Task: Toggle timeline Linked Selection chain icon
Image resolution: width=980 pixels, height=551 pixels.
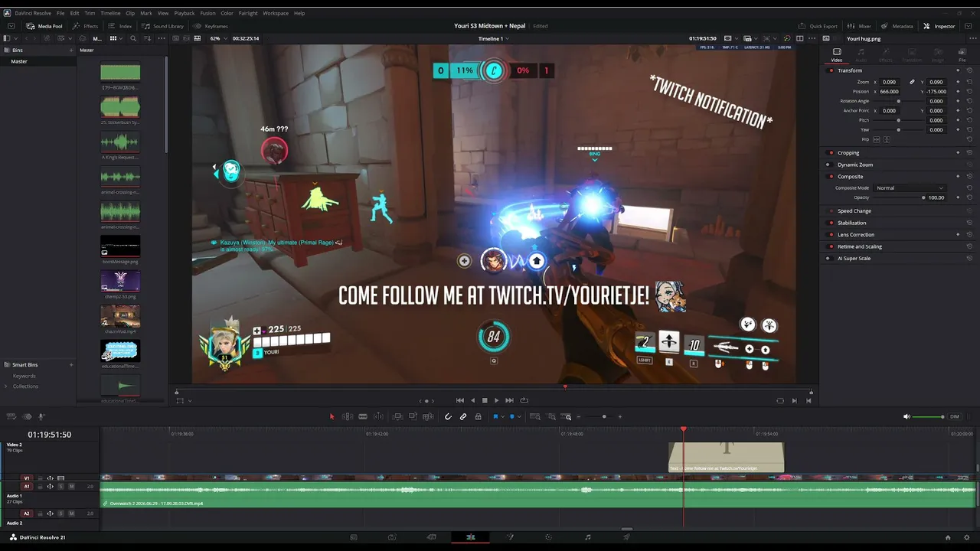Action: tap(463, 416)
